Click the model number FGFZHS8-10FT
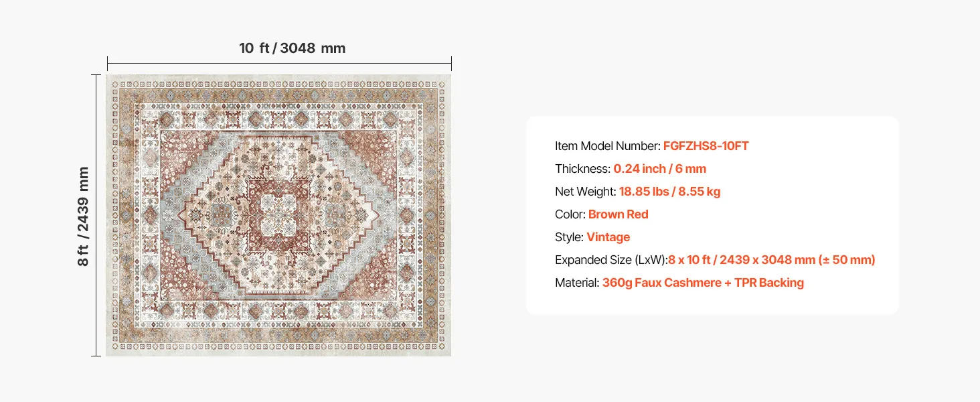 (x=706, y=146)
